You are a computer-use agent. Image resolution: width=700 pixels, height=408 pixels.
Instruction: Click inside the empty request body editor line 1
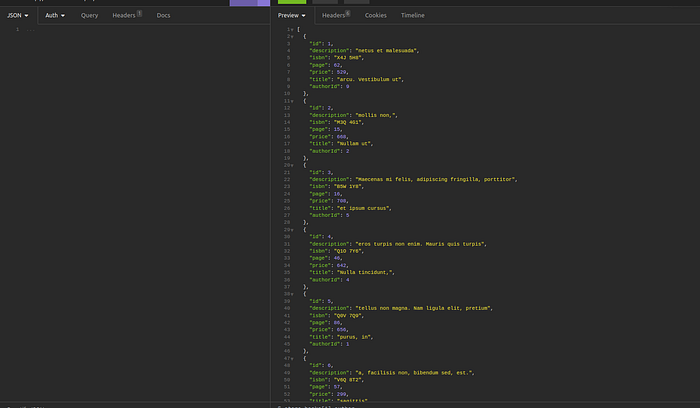point(147,29)
